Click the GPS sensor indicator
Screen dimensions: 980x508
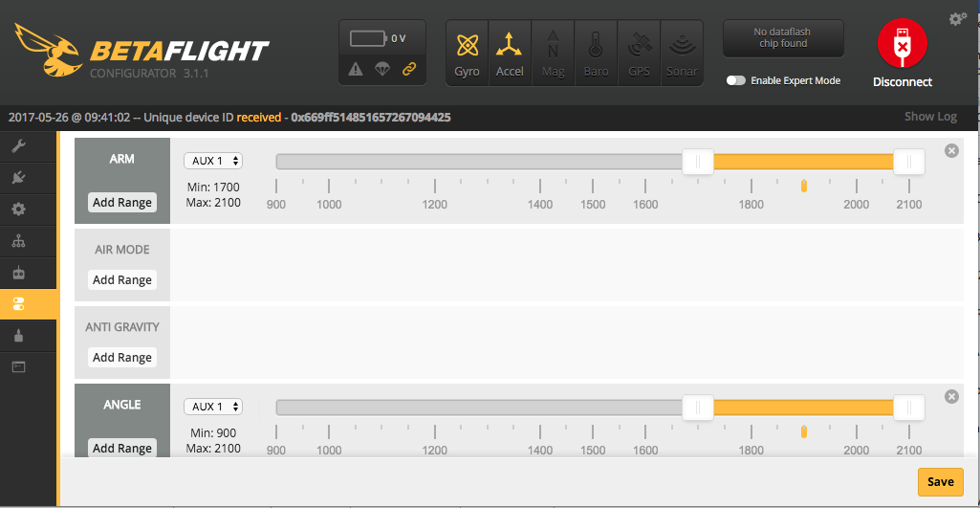pyautogui.click(x=639, y=54)
